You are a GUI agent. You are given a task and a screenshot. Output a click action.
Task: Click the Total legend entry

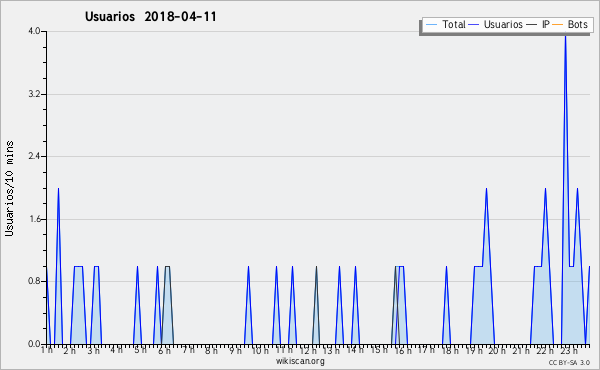[445, 24]
